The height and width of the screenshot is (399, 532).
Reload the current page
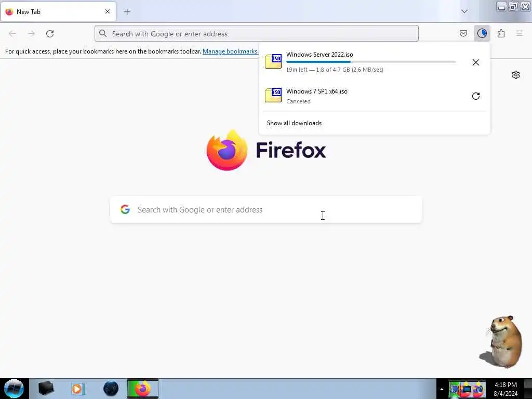coord(50,34)
